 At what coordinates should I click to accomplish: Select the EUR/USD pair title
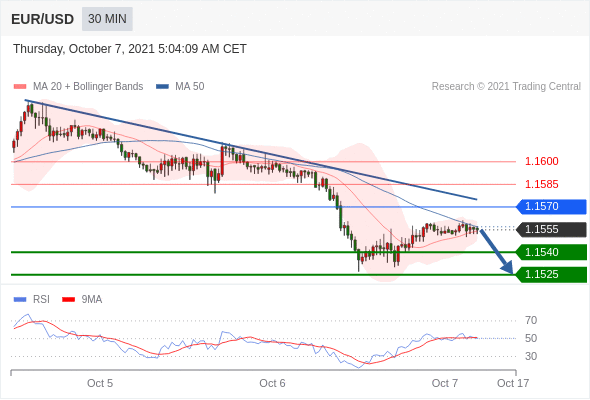tap(43, 19)
